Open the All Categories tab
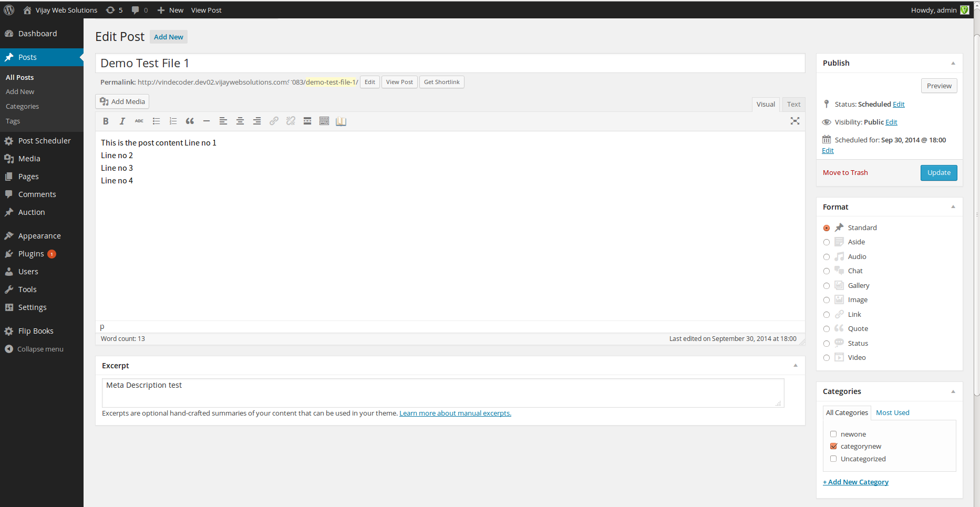 pyautogui.click(x=847, y=413)
